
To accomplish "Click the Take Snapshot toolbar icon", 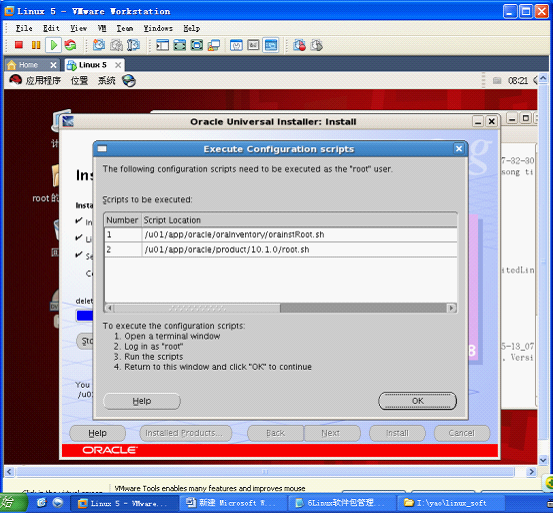I will tap(99, 45).
